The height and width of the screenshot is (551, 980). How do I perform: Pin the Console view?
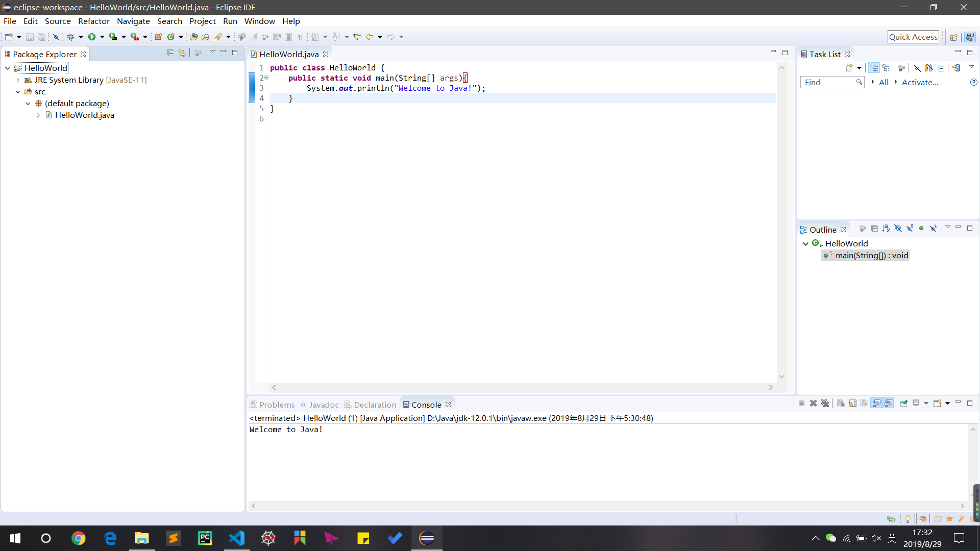pos(904,404)
